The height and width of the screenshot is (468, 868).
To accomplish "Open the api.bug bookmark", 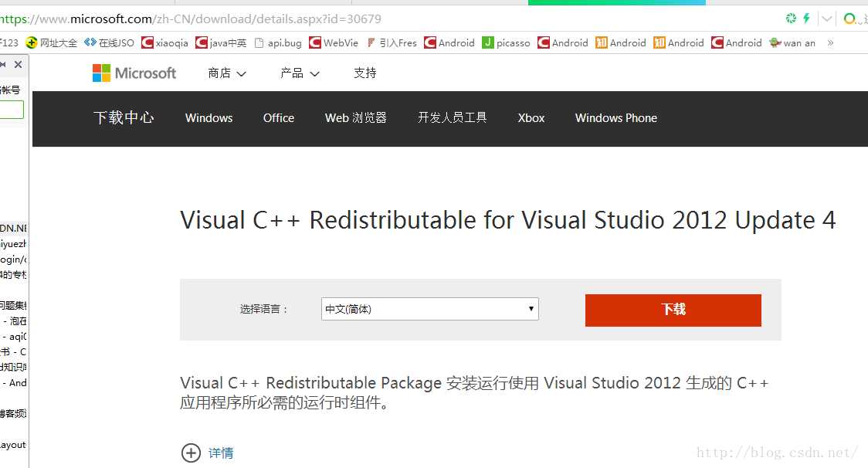I will point(278,42).
